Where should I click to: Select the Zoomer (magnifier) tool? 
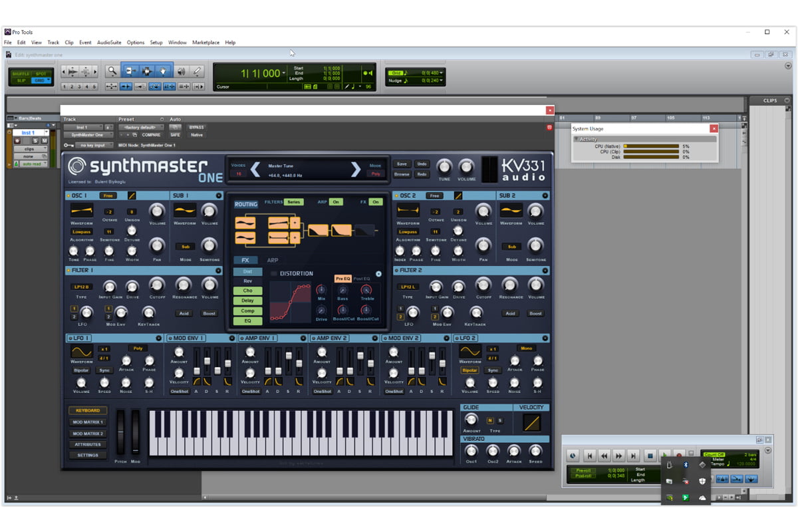[112, 70]
